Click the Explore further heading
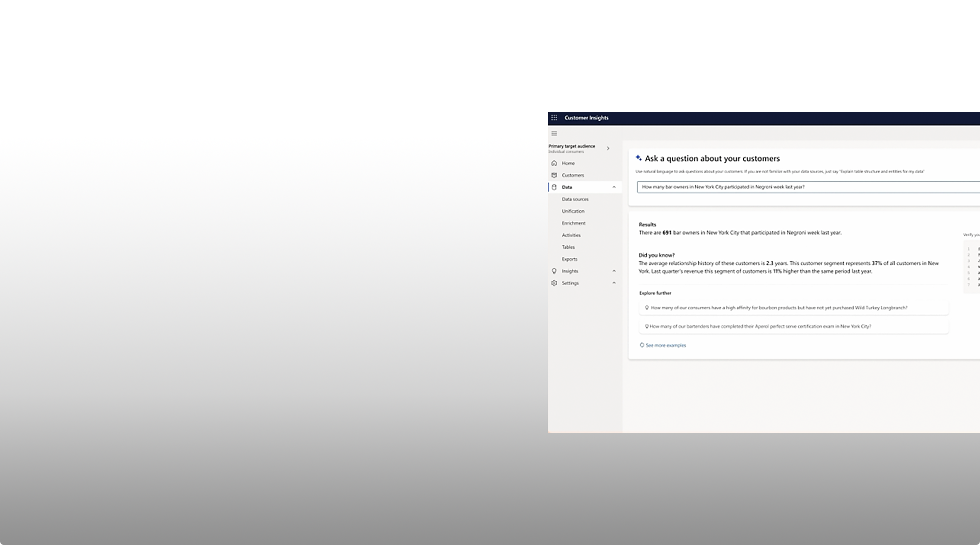 pyautogui.click(x=655, y=293)
